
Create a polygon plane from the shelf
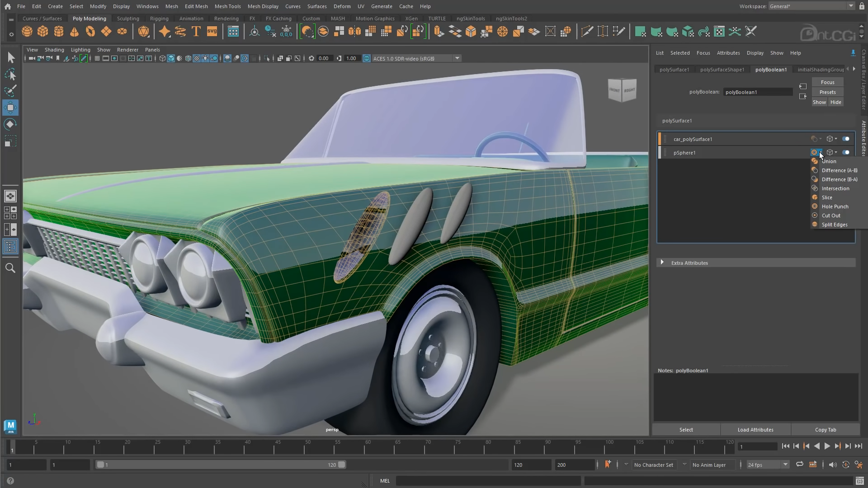[106, 32]
